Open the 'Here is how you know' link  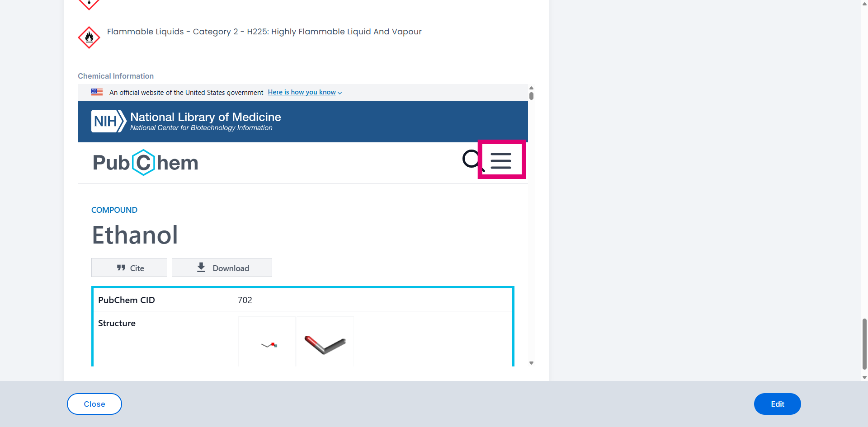(305, 92)
